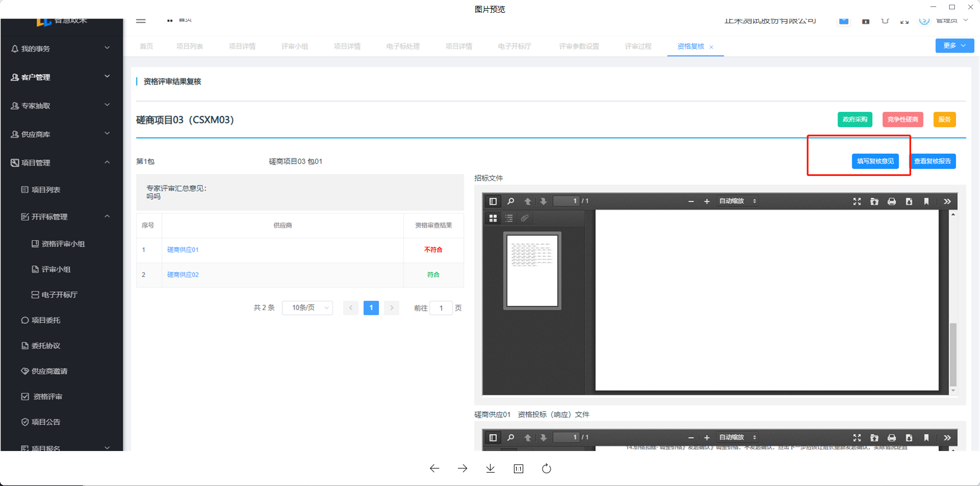The height and width of the screenshot is (486, 980).
Task: Show attachments in 招标文件 sidebar
Action: click(525, 218)
